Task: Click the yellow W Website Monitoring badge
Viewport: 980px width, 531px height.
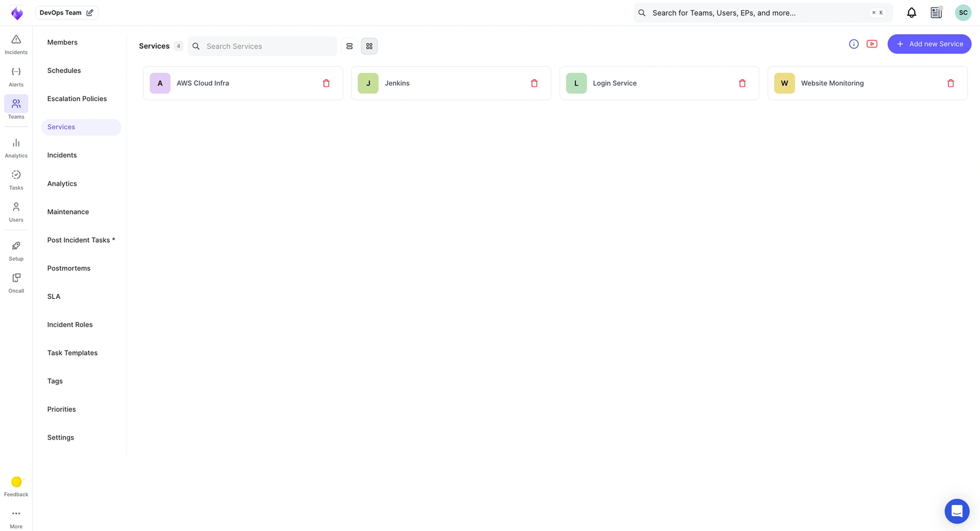Action: point(784,83)
